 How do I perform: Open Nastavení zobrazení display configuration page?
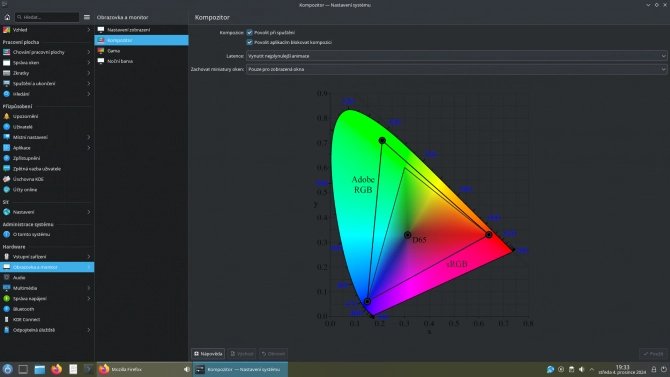coord(141,30)
